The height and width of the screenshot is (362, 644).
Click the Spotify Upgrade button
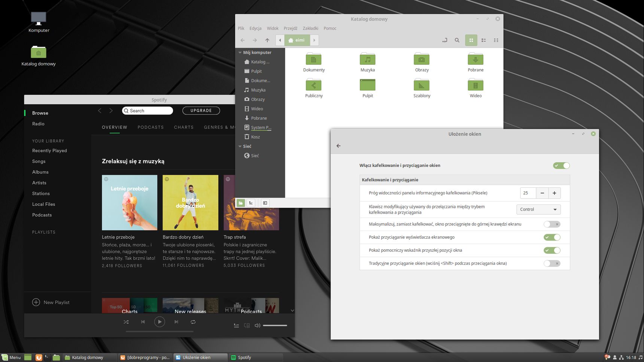[201, 111]
